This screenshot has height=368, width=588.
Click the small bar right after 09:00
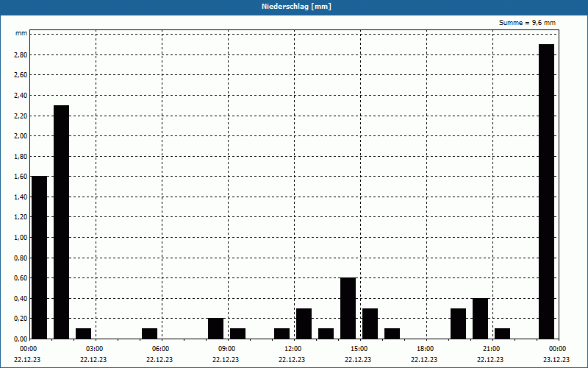pos(237,333)
